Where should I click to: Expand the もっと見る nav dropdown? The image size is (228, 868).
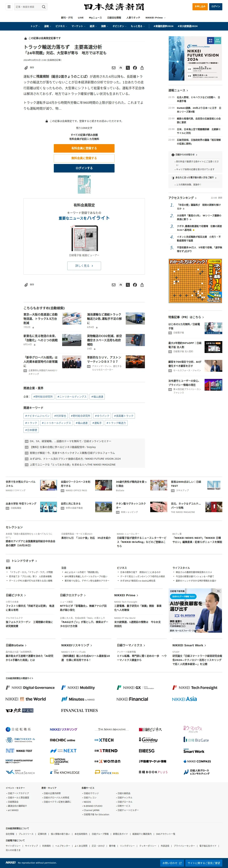138,26
